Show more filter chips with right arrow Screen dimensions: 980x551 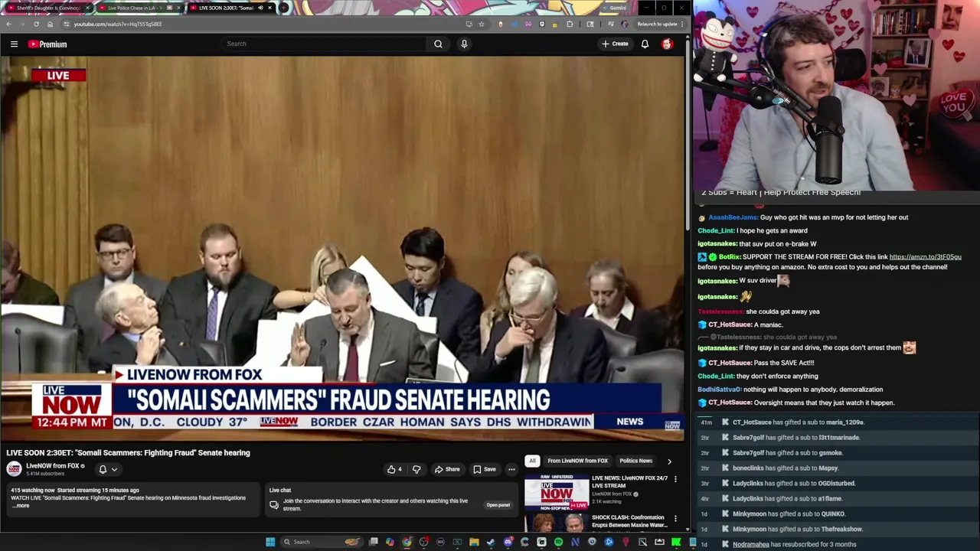tap(669, 461)
